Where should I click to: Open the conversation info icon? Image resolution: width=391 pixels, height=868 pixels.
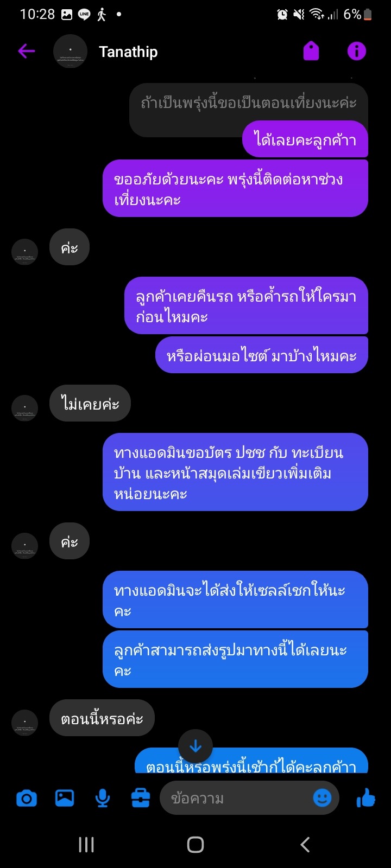tap(357, 52)
